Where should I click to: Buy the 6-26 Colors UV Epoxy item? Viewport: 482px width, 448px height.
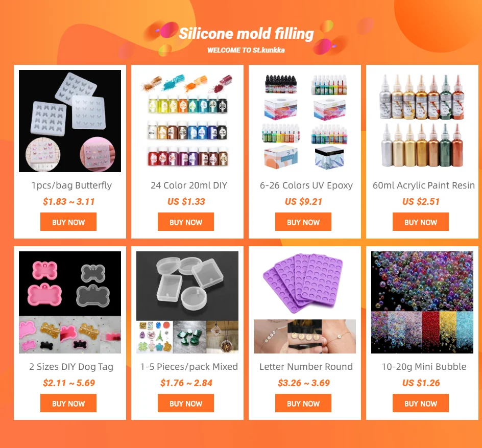point(303,222)
